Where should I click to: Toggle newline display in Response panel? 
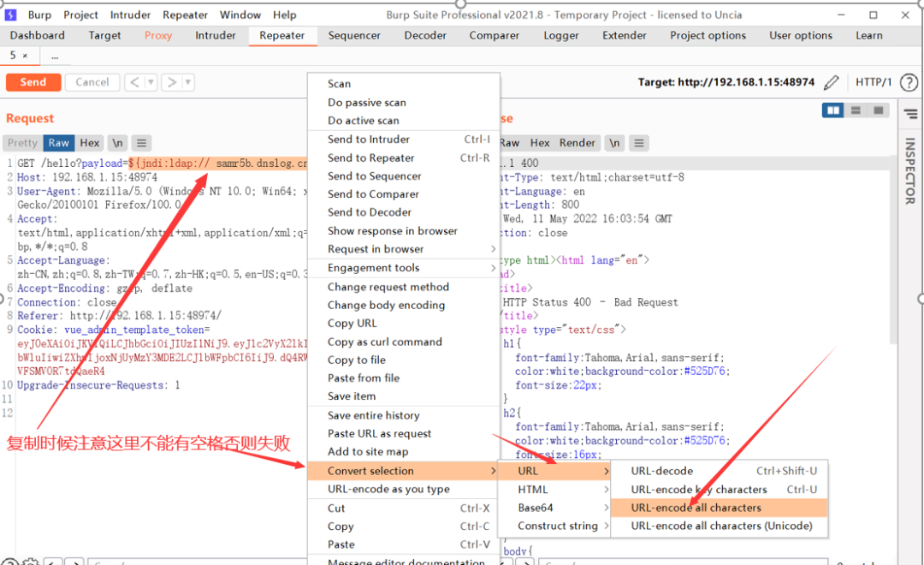coord(614,143)
